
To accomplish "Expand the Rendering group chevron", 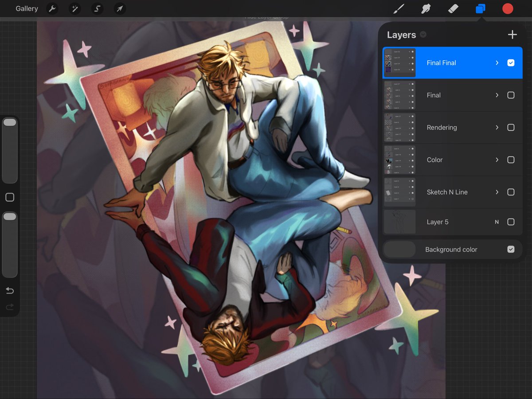I will pyautogui.click(x=497, y=127).
